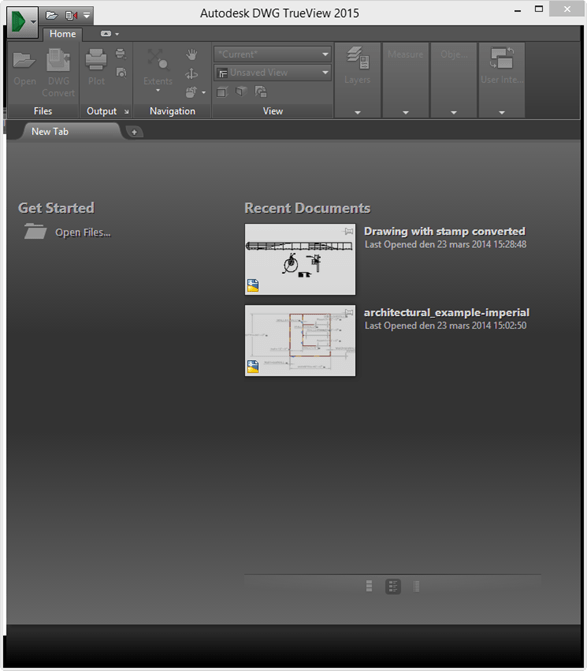Image resolution: width=587 pixels, height=671 pixels.
Task: Select the Home ribbon tab
Action: pyautogui.click(x=62, y=34)
